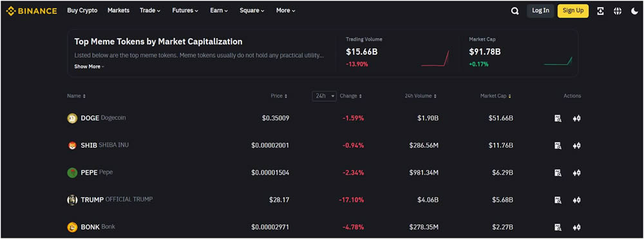Screen dimensions: 644x239
Task: Open the search magnifier icon
Action: (515, 11)
